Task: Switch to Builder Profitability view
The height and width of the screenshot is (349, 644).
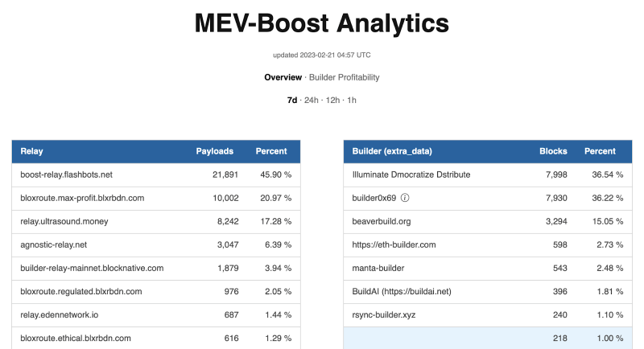Action: [x=344, y=77]
